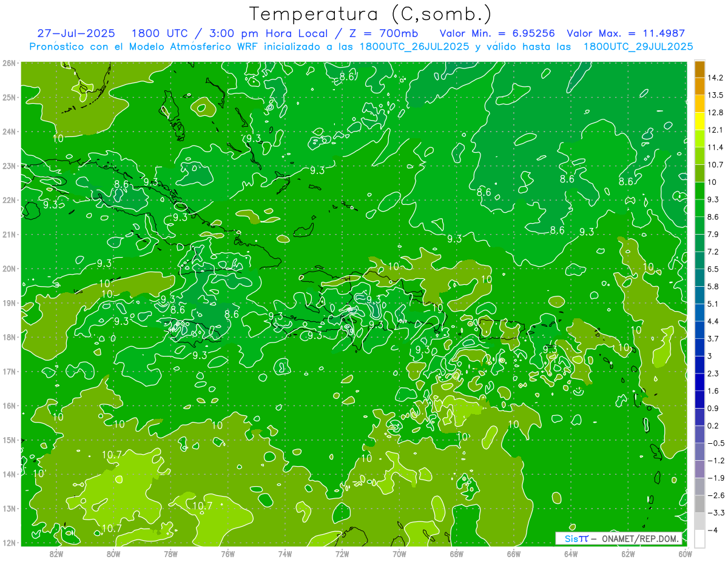This screenshot has height=562, width=728.
Task: Click the '22N' latitude axis label
Action: tap(9, 200)
